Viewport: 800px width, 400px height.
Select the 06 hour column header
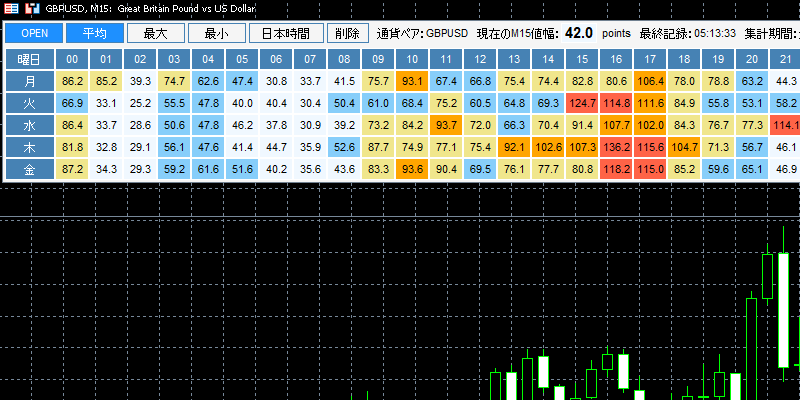[x=276, y=60]
